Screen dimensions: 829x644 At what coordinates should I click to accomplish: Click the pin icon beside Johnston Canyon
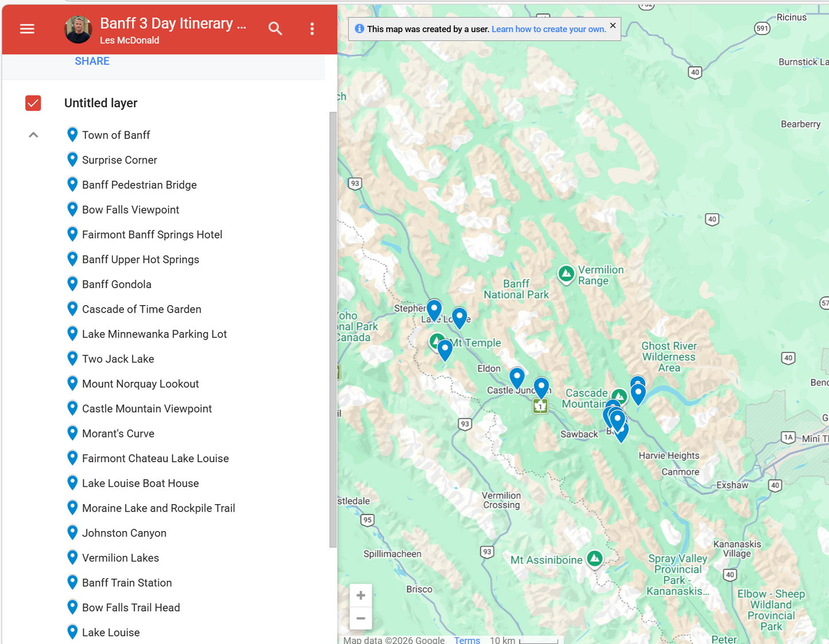click(x=72, y=532)
